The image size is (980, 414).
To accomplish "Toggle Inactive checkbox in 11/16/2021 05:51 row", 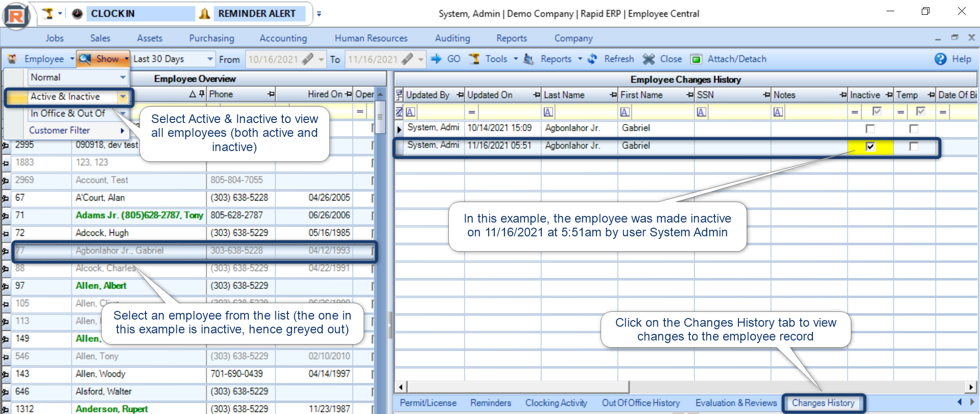I will click(870, 147).
